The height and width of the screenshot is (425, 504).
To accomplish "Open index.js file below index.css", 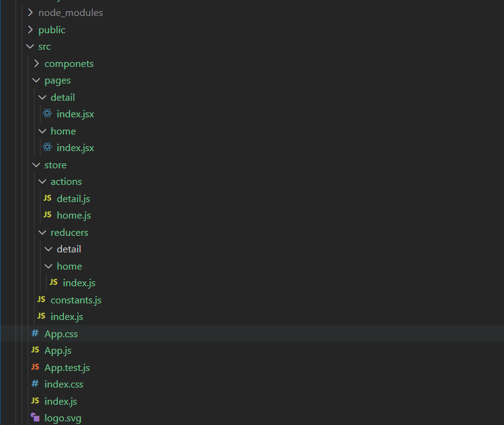I will tap(61, 401).
